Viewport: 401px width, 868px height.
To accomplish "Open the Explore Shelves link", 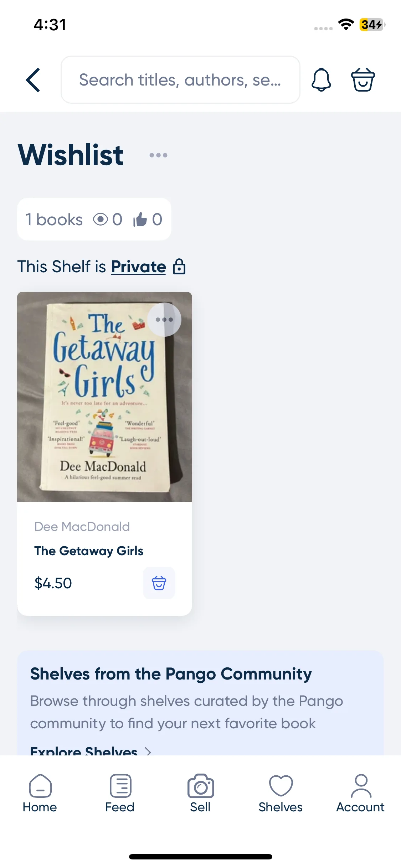I will click(x=84, y=750).
